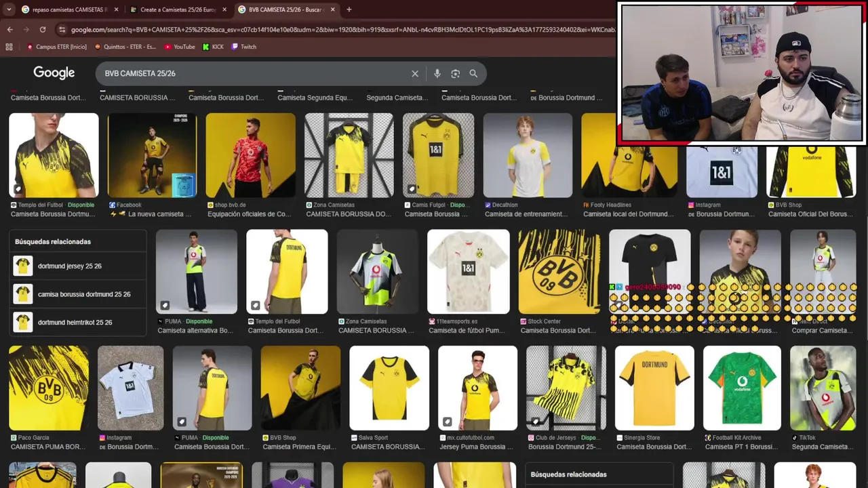
Task: Switch to the 'repaso camisetas' tab
Action: click(69, 9)
